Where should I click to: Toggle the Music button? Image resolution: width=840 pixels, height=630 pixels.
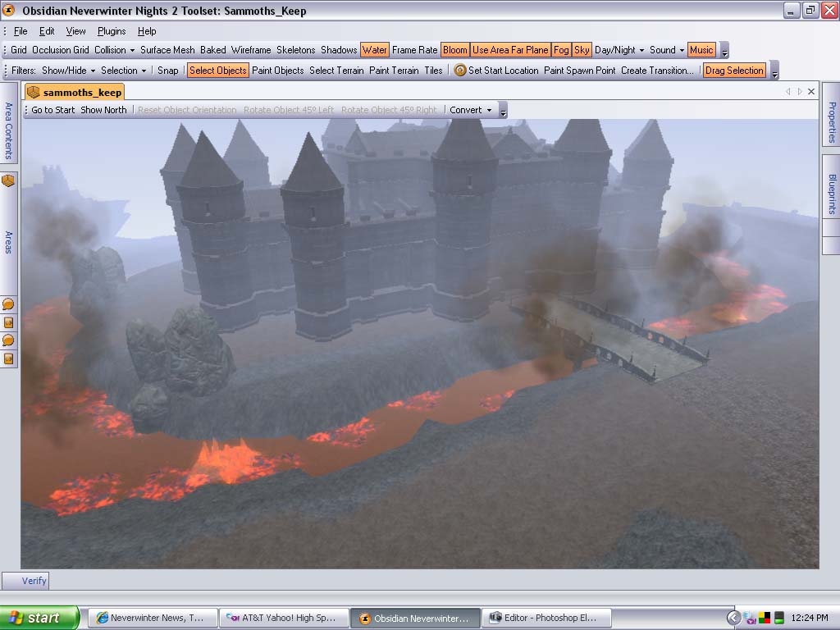(701, 50)
